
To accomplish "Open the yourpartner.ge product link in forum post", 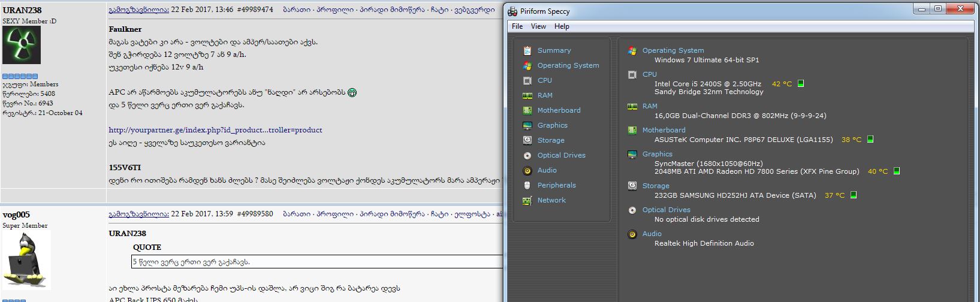I will coord(215,130).
